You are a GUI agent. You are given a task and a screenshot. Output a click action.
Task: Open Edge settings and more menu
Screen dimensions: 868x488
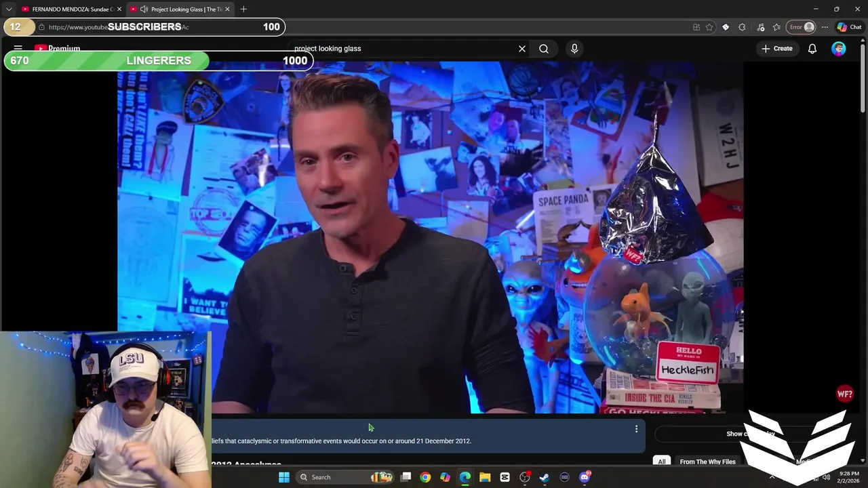point(825,27)
